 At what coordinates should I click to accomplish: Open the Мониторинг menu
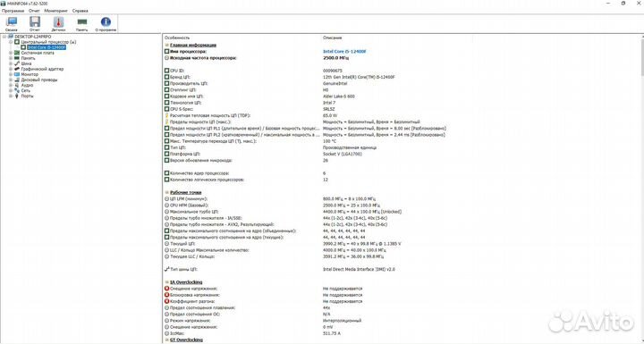(55, 11)
